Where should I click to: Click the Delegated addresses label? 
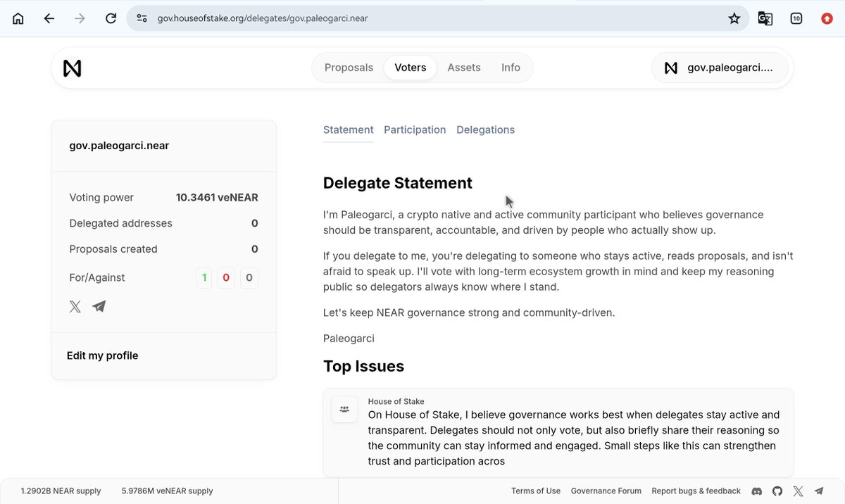tap(120, 223)
